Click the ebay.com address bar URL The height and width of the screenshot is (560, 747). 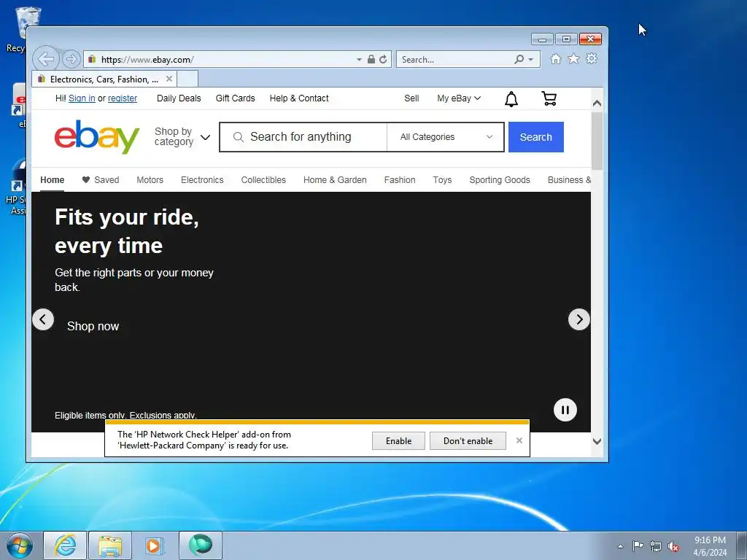[x=147, y=60]
